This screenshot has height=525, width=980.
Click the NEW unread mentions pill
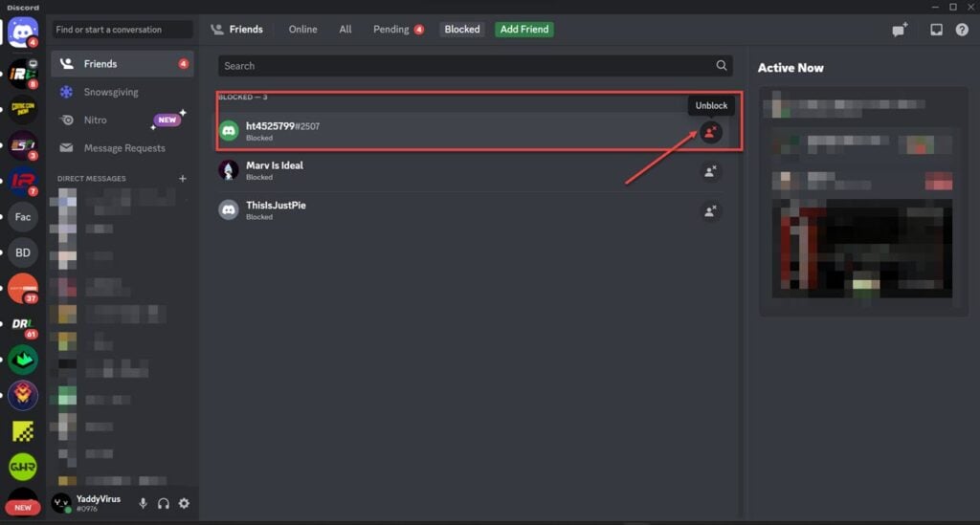tap(23, 508)
